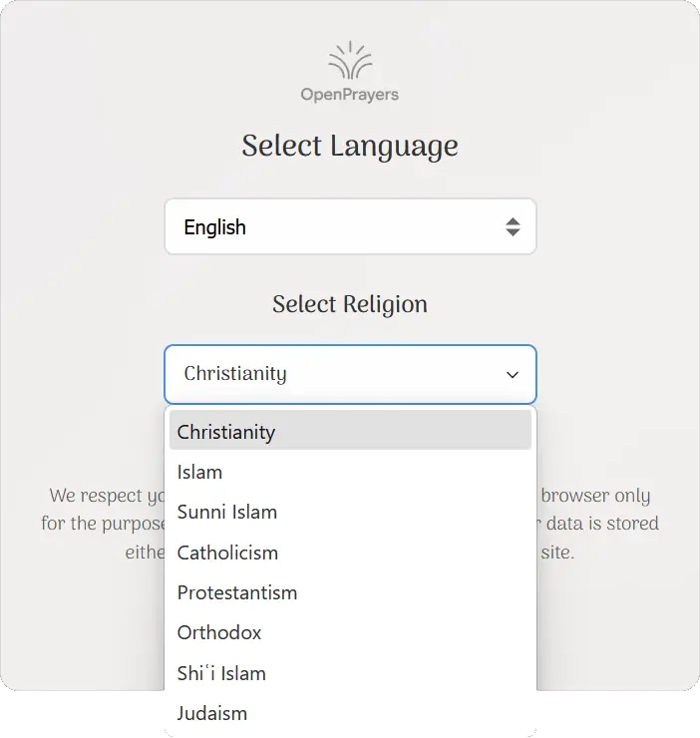Collapse the Select Religion combo box field

[x=339, y=375]
